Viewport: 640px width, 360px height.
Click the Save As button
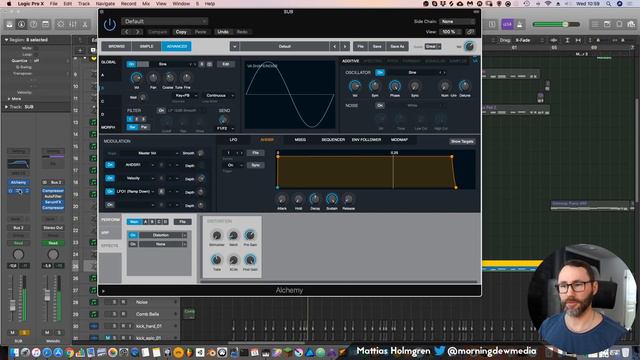point(397,47)
